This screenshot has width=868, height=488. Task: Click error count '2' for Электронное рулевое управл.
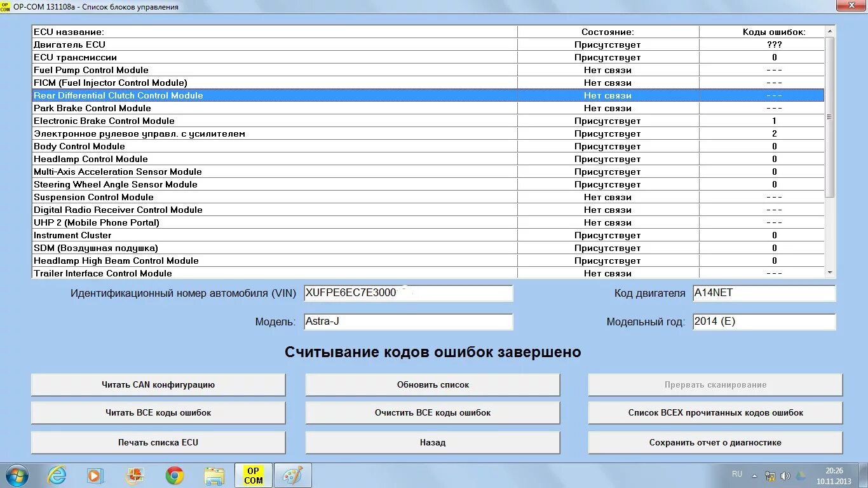coord(774,133)
